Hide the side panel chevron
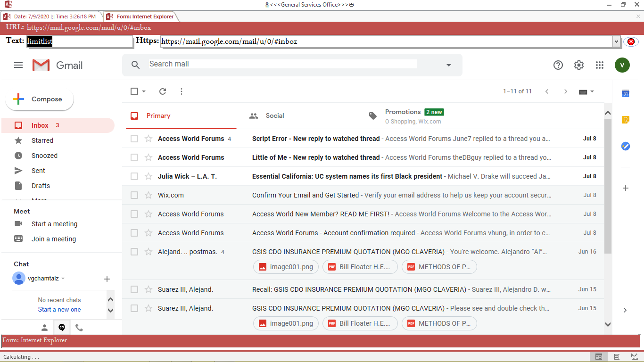This screenshot has width=644, height=362. [625, 310]
